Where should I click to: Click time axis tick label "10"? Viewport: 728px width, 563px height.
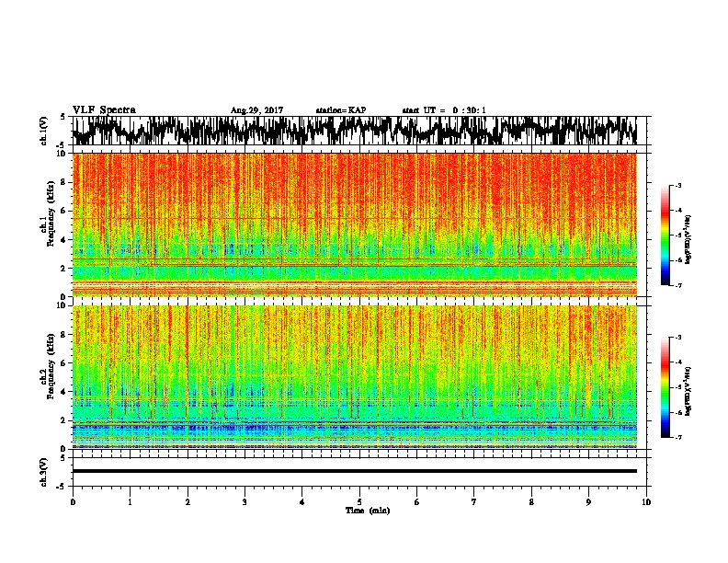tap(646, 502)
